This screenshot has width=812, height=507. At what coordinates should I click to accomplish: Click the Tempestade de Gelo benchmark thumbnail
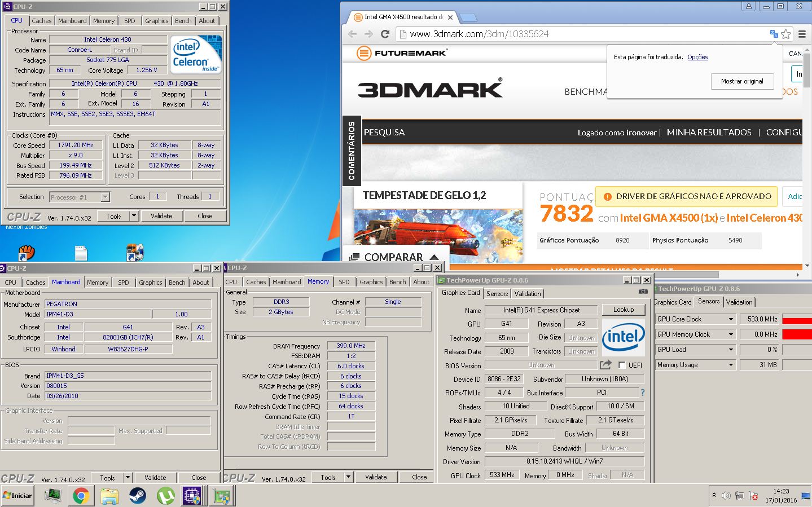[438, 235]
